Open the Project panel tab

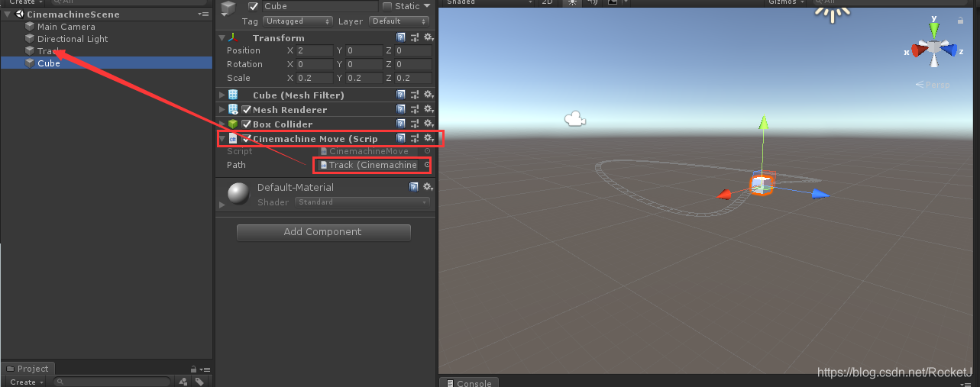pyautogui.click(x=27, y=369)
